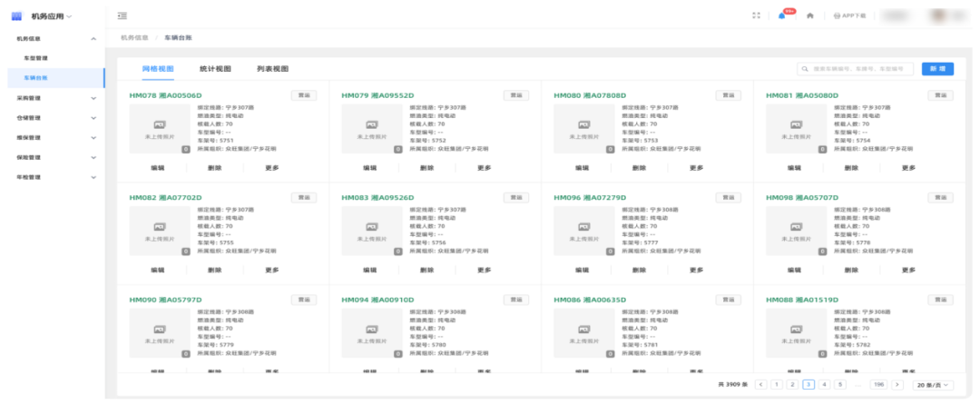Click the photo count badge on HM078 card
The width and height of the screenshot is (980, 405).
pyautogui.click(x=186, y=149)
